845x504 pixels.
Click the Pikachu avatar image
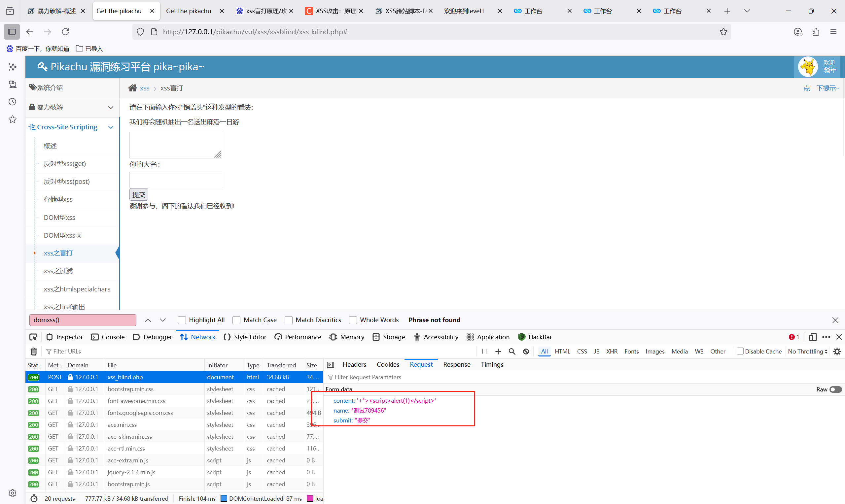coord(808,67)
